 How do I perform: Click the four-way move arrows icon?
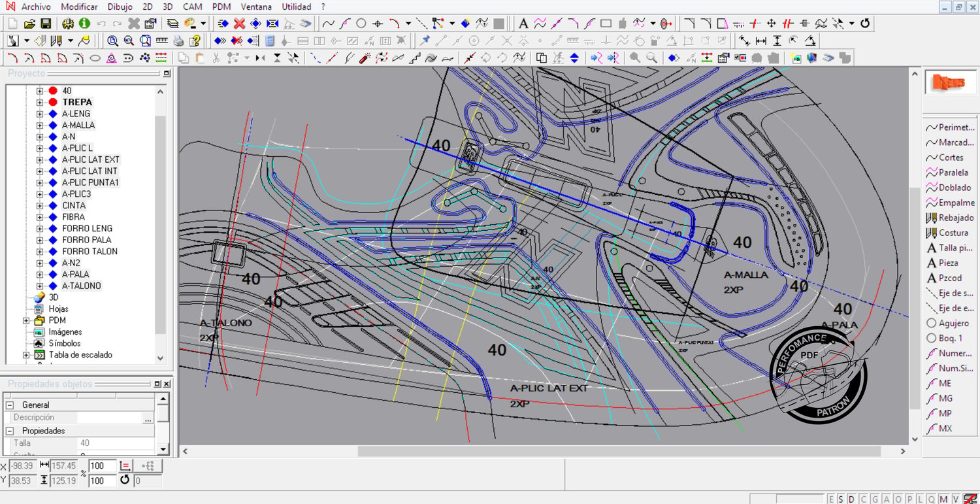tap(771, 24)
